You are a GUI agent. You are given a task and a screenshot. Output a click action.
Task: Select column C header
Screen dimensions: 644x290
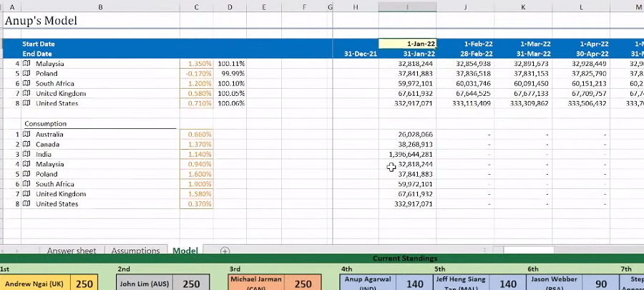(196, 6)
